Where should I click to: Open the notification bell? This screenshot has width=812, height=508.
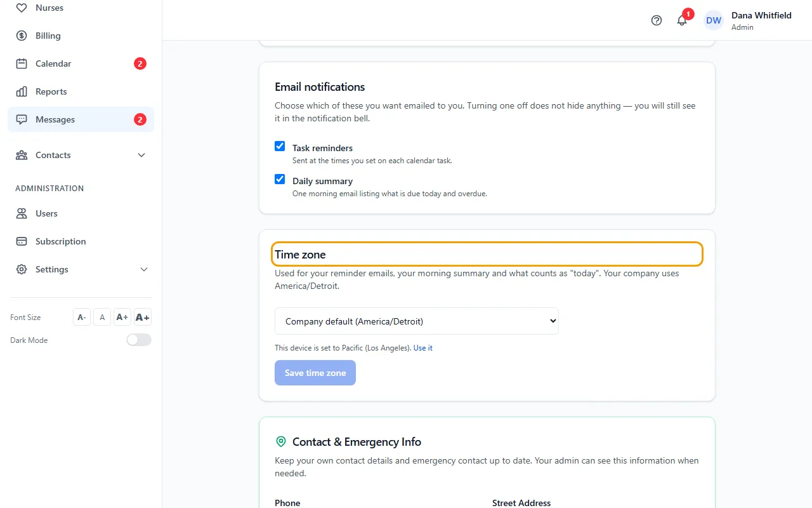tap(682, 20)
